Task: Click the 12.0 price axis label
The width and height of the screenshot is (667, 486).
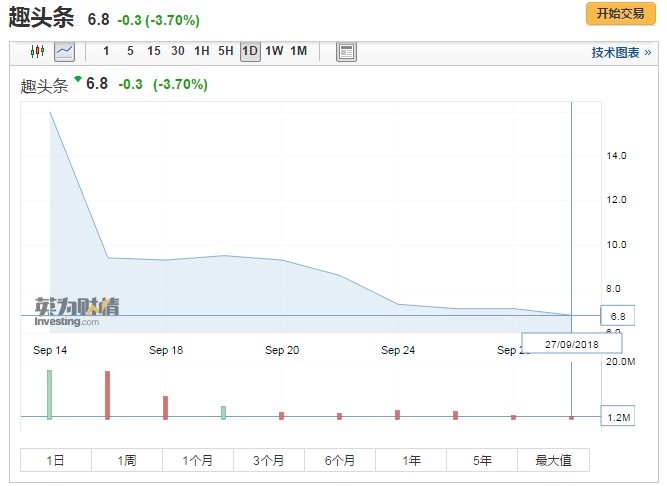Action: [616, 200]
